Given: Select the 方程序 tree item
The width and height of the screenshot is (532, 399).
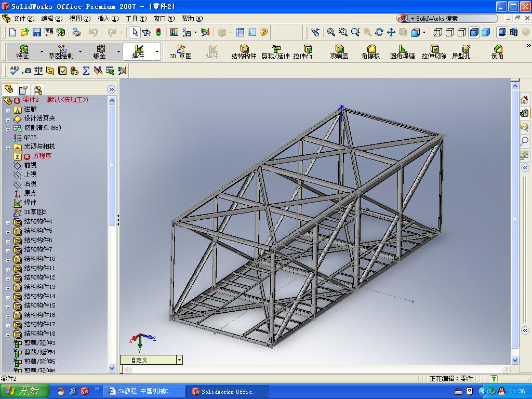Looking at the screenshot, I should click(x=42, y=156).
